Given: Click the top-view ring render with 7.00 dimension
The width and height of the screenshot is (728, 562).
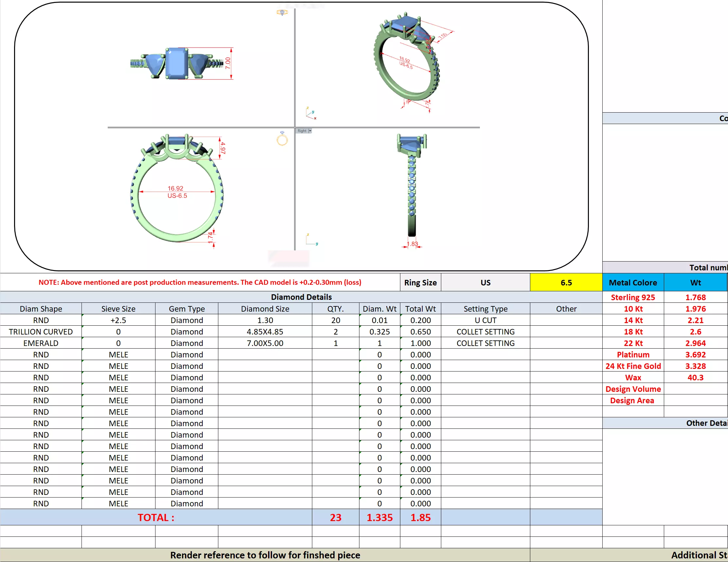Looking at the screenshot, I should click(x=177, y=63).
